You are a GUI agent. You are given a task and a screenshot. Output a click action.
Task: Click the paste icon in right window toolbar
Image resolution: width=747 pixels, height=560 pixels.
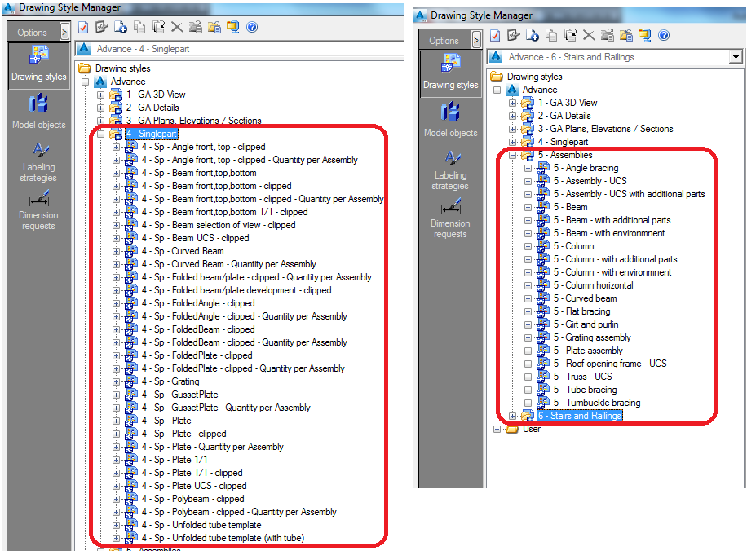click(570, 35)
